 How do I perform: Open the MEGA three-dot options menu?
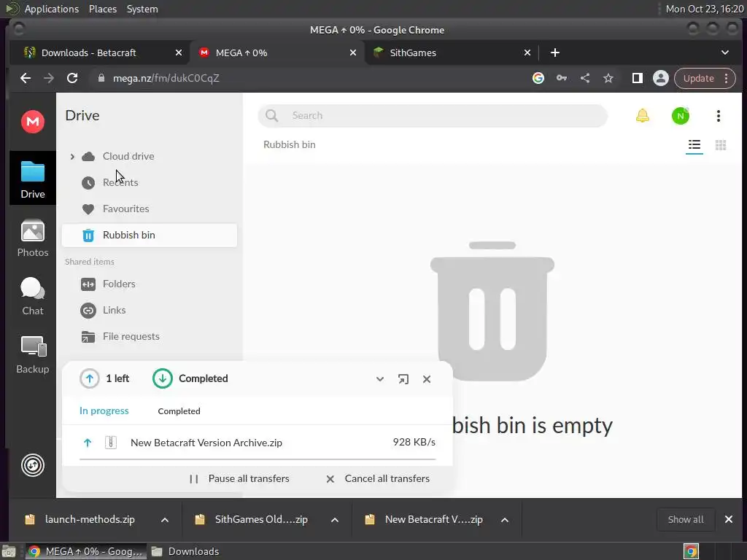[718, 116]
